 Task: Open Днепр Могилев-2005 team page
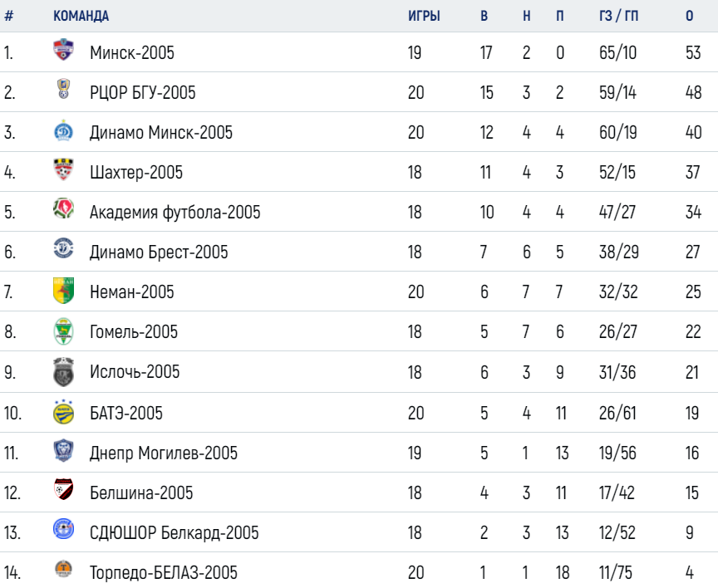(x=164, y=453)
